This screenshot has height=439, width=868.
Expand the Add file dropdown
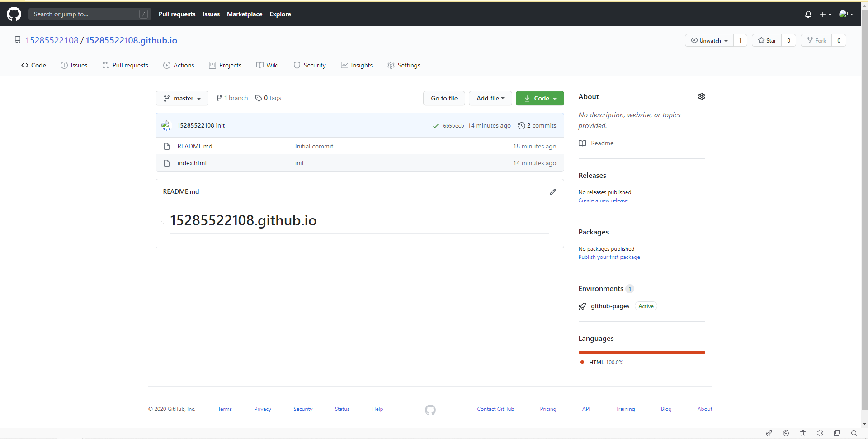[491, 98]
